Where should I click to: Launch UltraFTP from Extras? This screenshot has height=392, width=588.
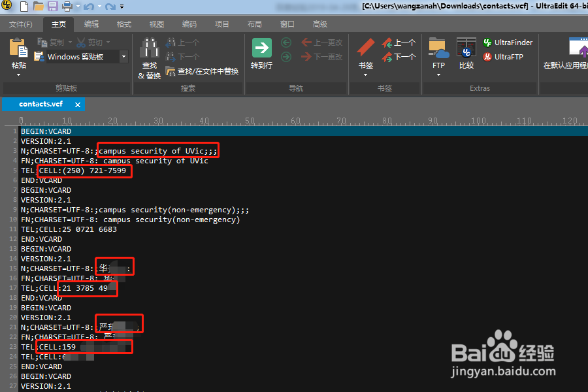tap(503, 57)
